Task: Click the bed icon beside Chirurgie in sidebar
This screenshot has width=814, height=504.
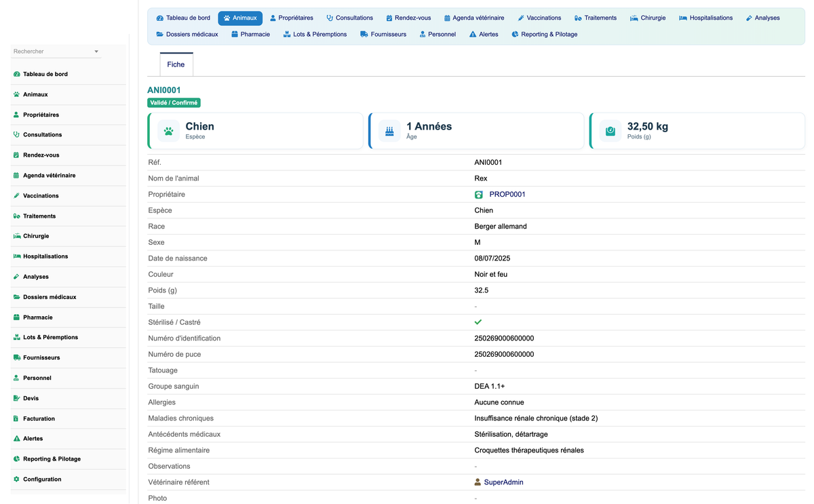Action: click(16, 236)
